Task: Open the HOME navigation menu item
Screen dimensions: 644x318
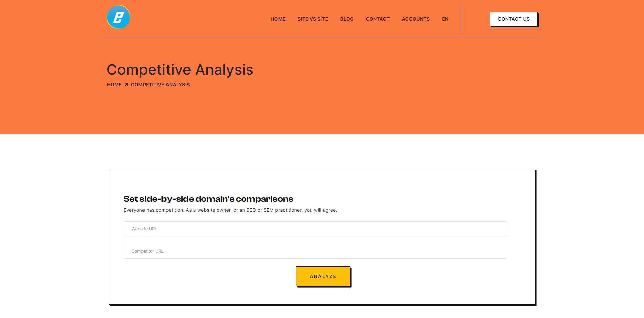Action: tap(278, 19)
